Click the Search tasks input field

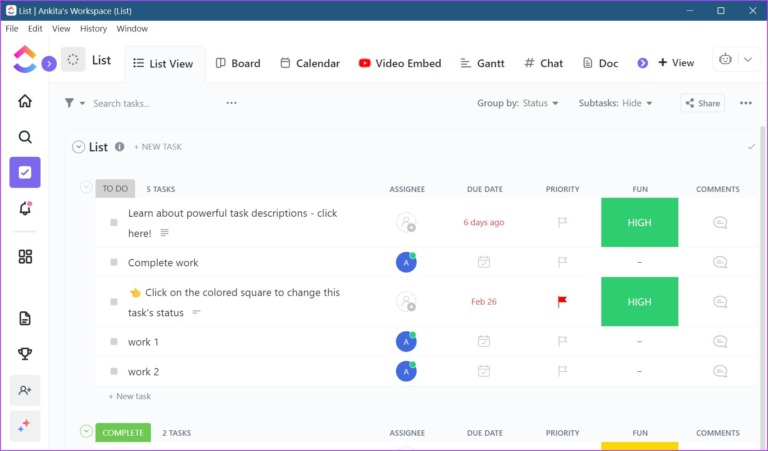tap(150, 103)
